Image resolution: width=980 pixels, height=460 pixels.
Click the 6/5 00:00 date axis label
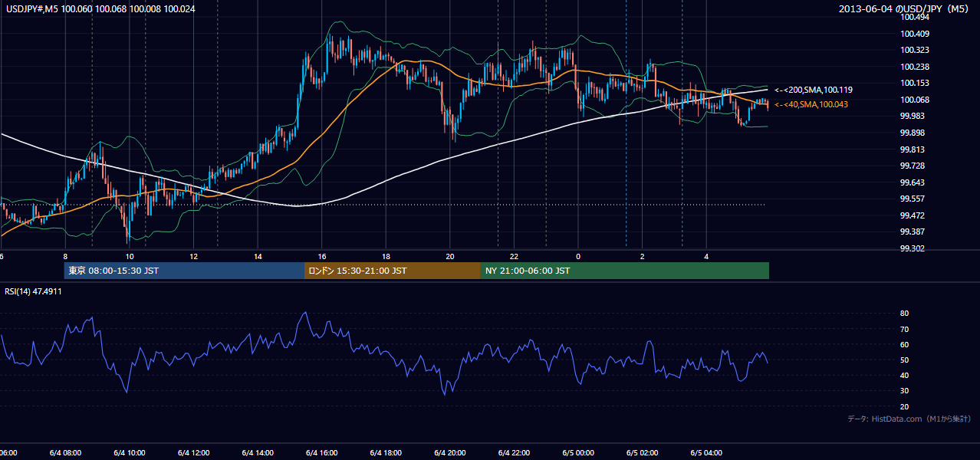point(578,453)
